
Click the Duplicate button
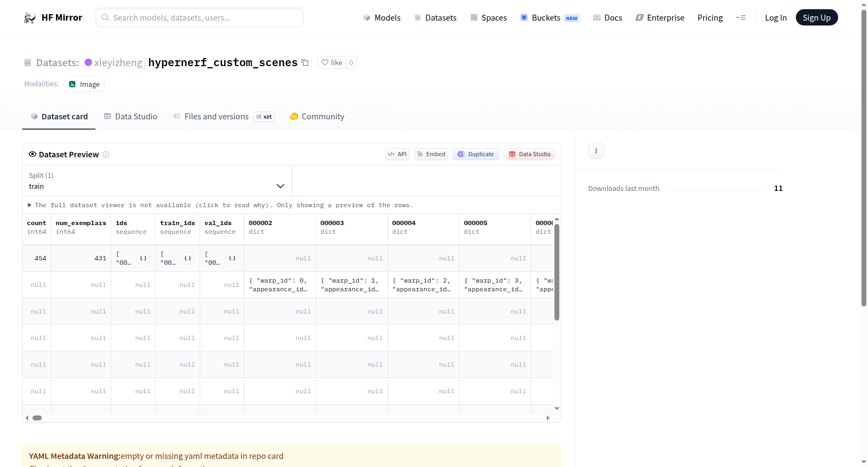click(476, 154)
